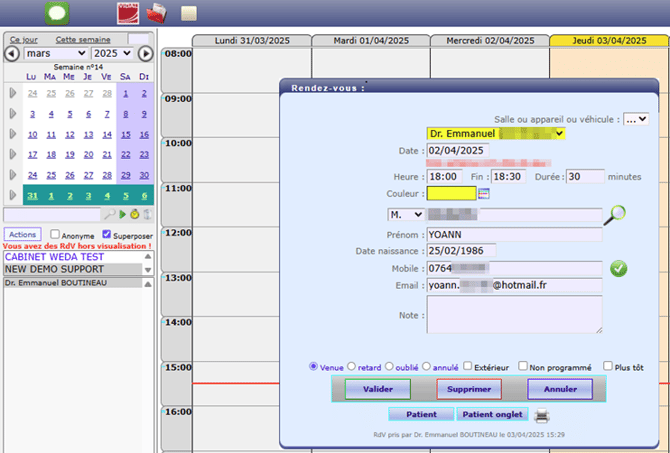Select CABINET WEDA TEST in list
The width and height of the screenshot is (670, 453).
point(73,257)
